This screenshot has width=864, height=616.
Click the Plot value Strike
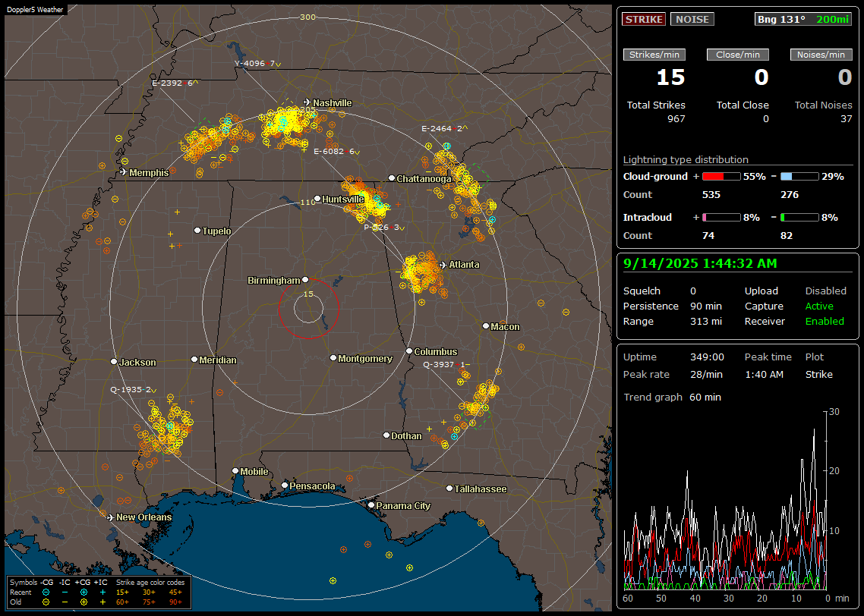click(x=818, y=374)
